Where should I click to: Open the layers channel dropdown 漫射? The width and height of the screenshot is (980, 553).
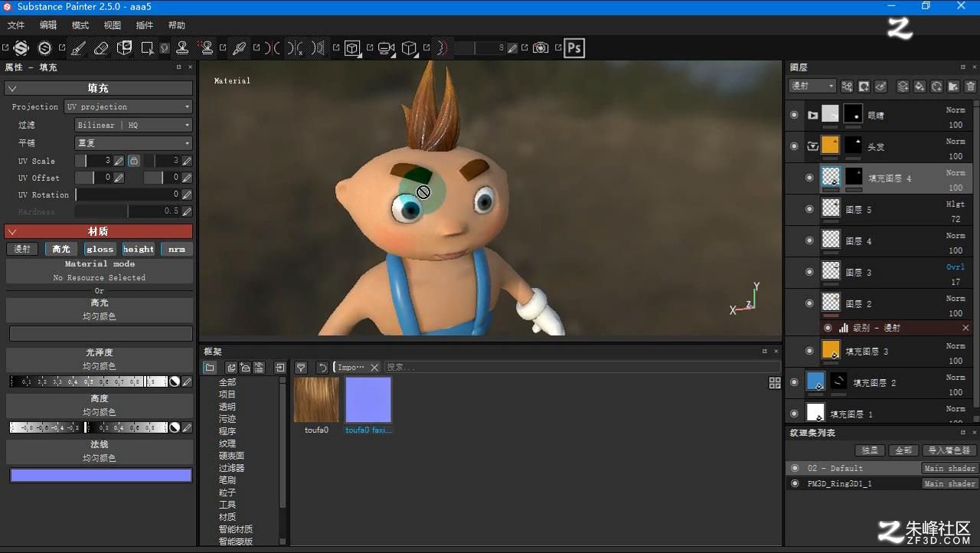click(x=812, y=87)
